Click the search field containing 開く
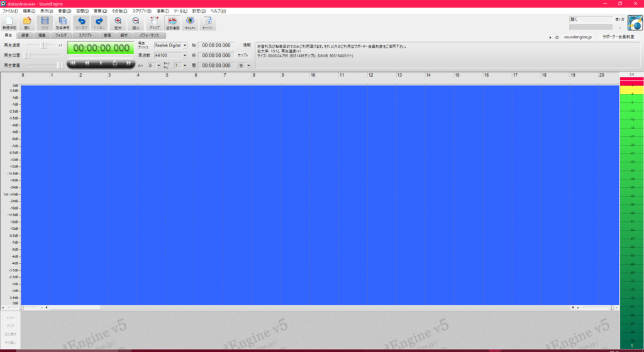Viewport: 644px width, 352px height. (x=591, y=20)
